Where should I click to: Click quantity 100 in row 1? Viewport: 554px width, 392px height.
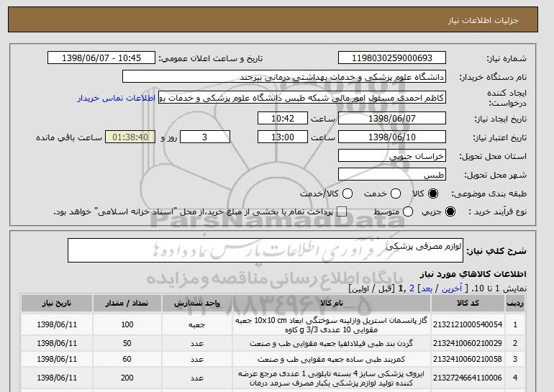[x=127, y=324]
